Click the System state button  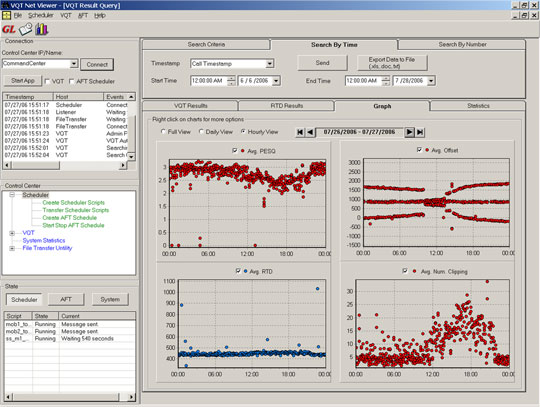110,299
